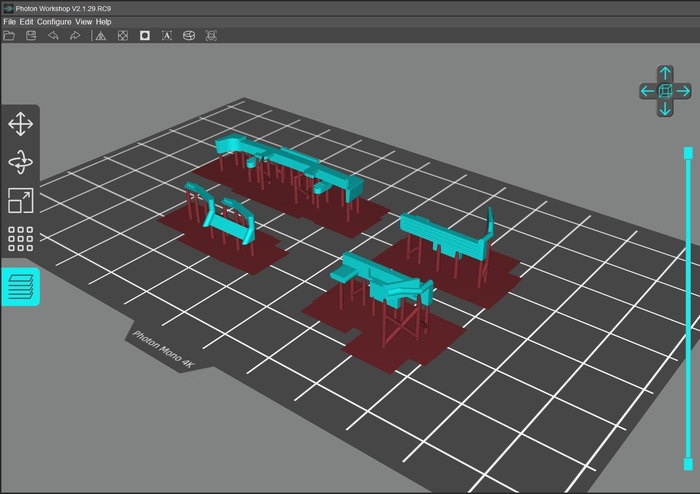Click the left arrow on view navigator
This screenshot has height=494, width=700.
(647, 91)
